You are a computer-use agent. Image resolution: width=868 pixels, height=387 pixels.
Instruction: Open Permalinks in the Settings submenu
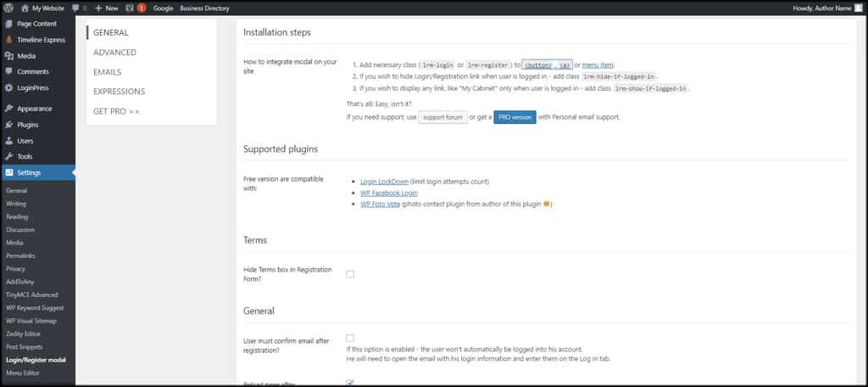click(20, 255)
